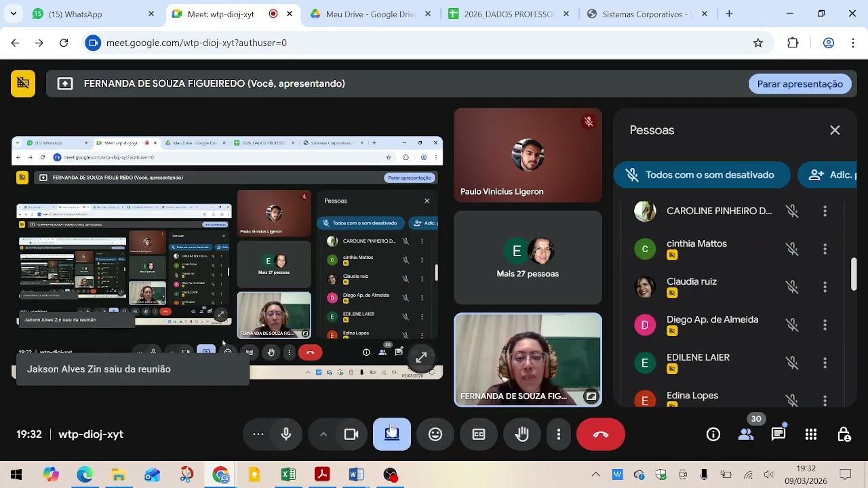Switch to Sistemas Corporativos tab

pyautogui.click(x=648, y=14)
